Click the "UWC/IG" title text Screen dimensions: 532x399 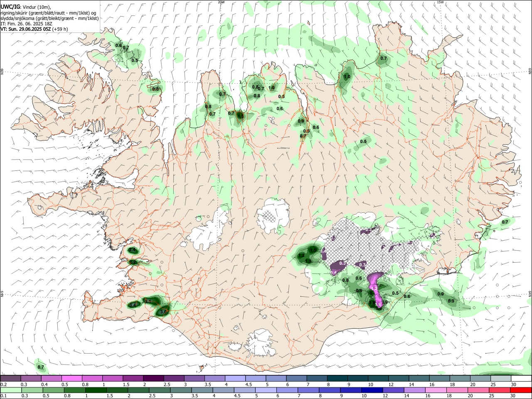tap(10, 7)
